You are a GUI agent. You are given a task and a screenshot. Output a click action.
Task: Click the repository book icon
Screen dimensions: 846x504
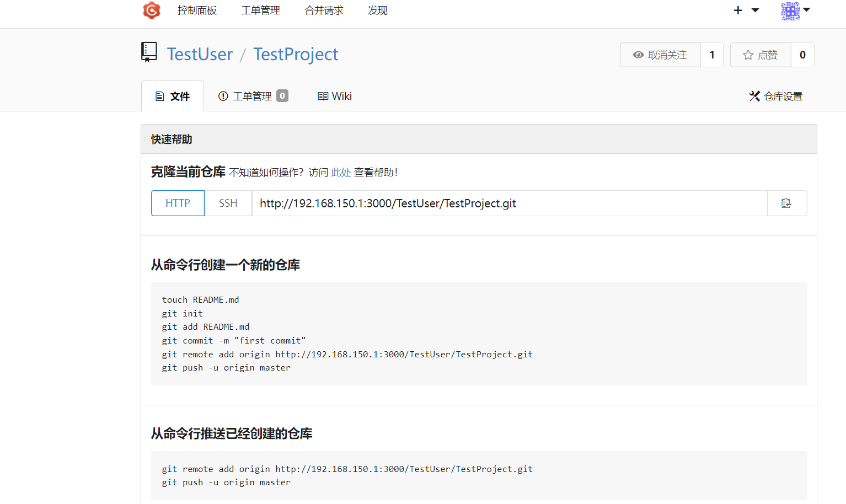coord(149,52)
